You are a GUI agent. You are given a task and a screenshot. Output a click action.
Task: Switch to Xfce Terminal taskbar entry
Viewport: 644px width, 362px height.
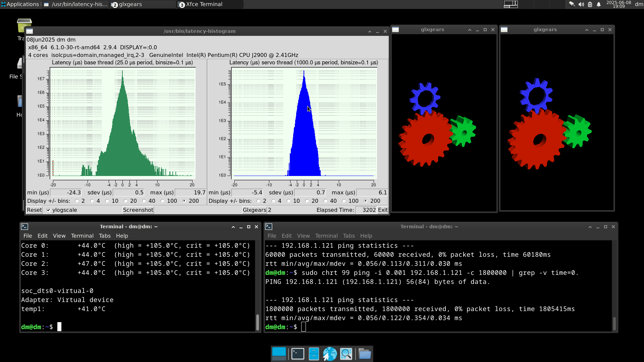coord(210,4)
